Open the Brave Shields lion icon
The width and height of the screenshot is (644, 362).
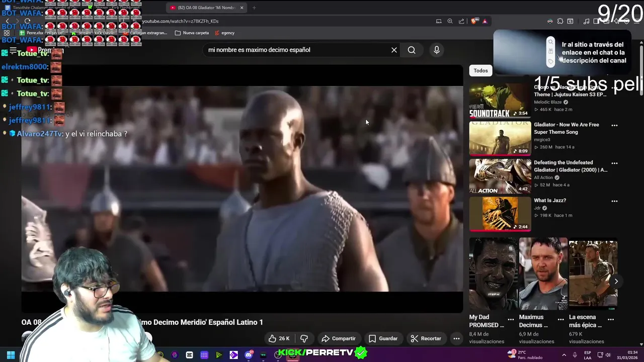(474, 21)
